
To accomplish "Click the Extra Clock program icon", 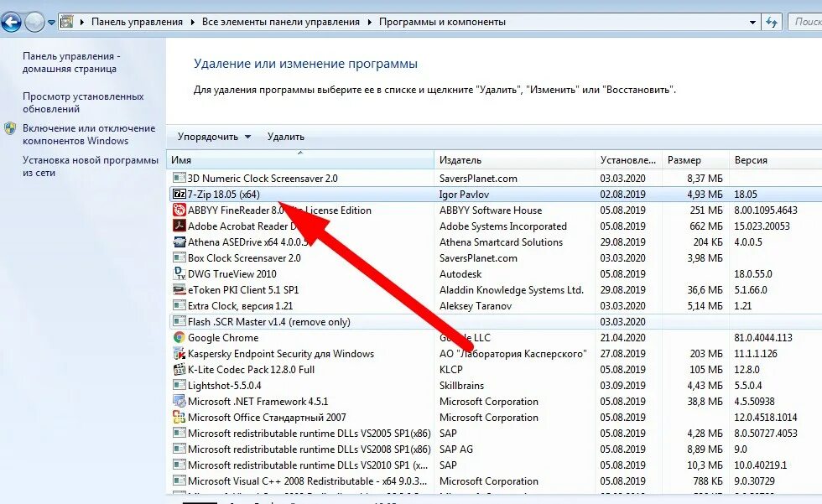I will tap(179, 305).
